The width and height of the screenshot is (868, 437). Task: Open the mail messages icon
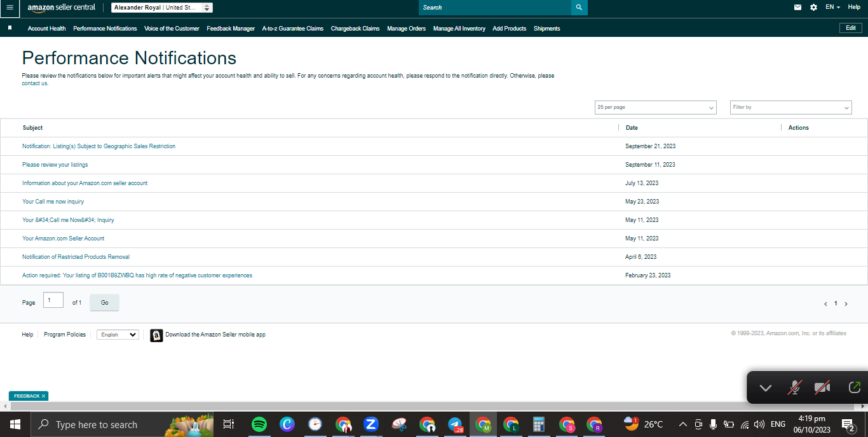pyautogui.click(x=797, y=8)
